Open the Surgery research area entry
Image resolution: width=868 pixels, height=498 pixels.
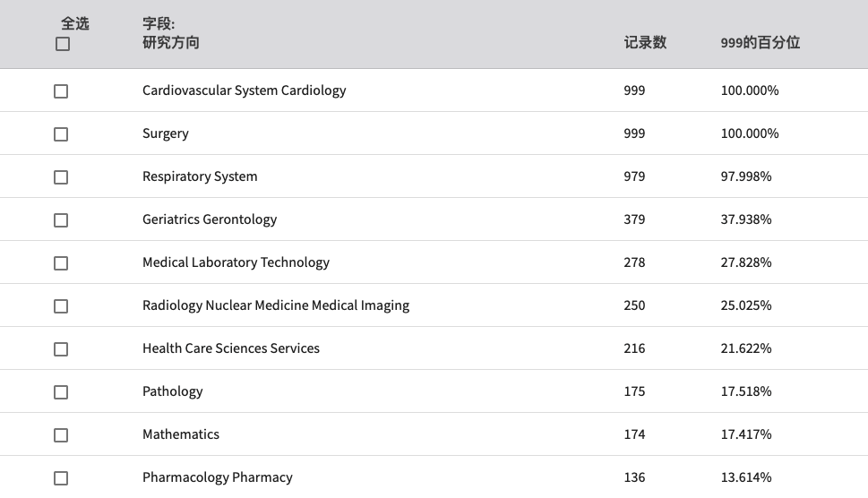pos(166,134)
